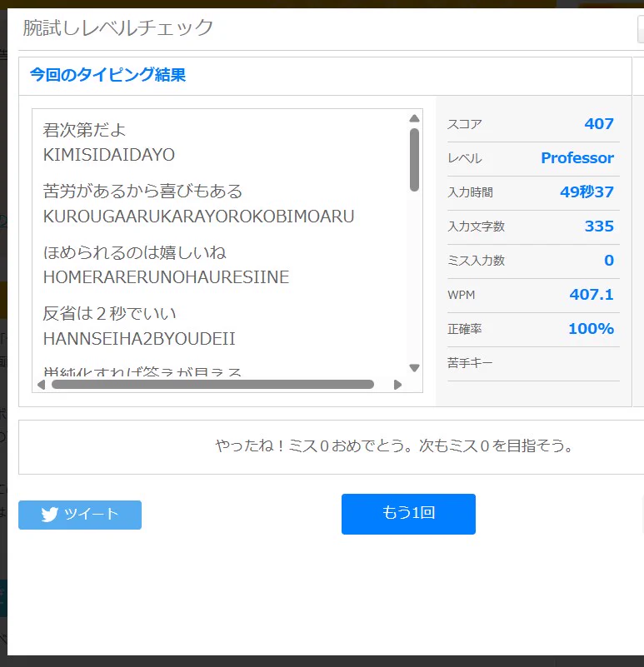Click the sentence 反省は２秒でいい
Viewport: 644px width, 667px height.
click(x=109, y=314)
